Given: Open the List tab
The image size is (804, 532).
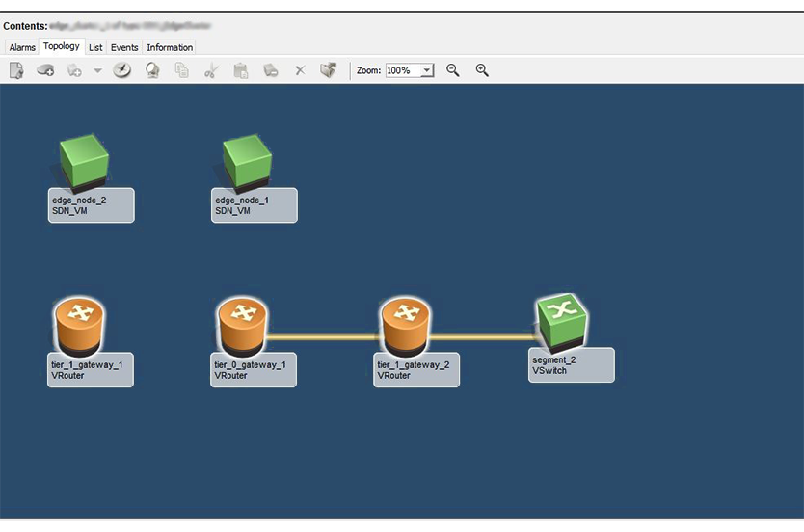Looking at the screenshot, I should click(95, 47).
